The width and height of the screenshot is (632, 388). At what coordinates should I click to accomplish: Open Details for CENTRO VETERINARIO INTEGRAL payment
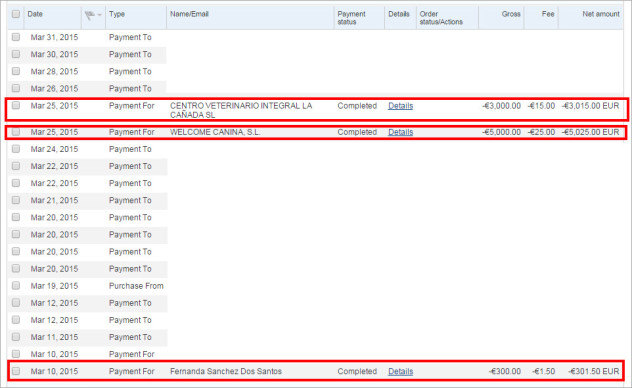click(400, 106)
